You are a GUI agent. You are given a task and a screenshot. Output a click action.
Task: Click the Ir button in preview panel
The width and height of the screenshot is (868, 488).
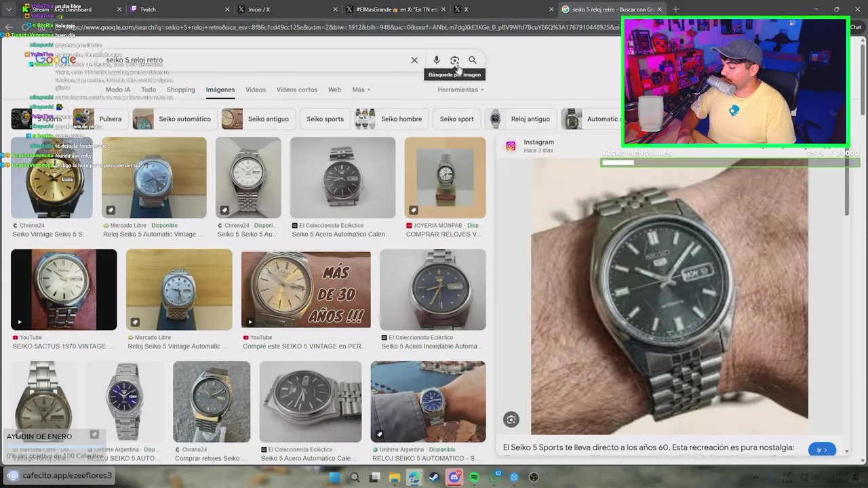point(822,450)
